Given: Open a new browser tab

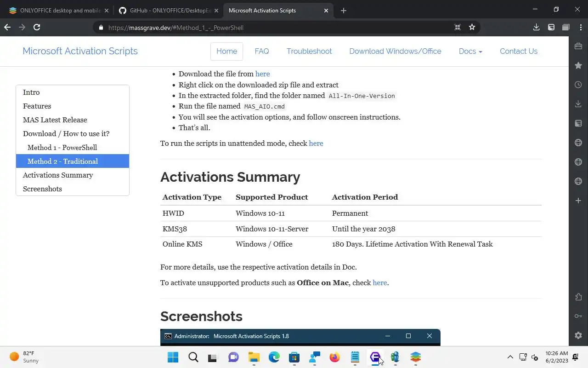Looking at the screenshot, I should [343, 10].
